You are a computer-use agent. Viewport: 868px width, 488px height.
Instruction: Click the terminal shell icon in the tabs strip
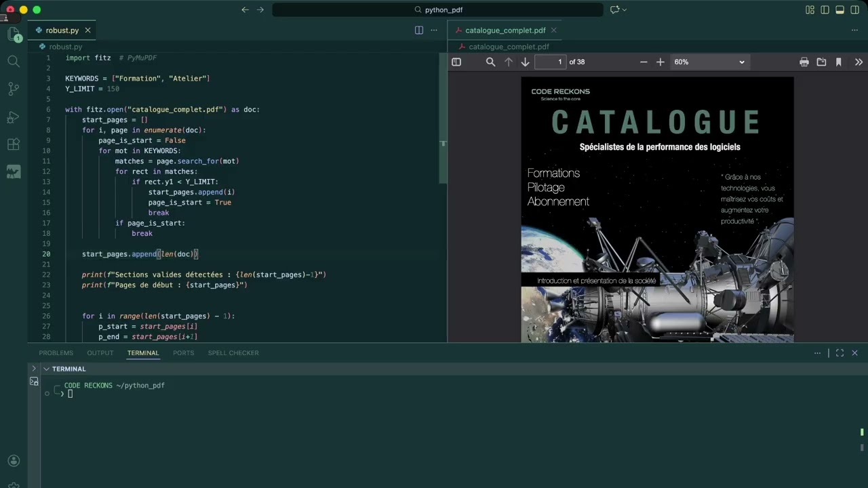(34, 382)
